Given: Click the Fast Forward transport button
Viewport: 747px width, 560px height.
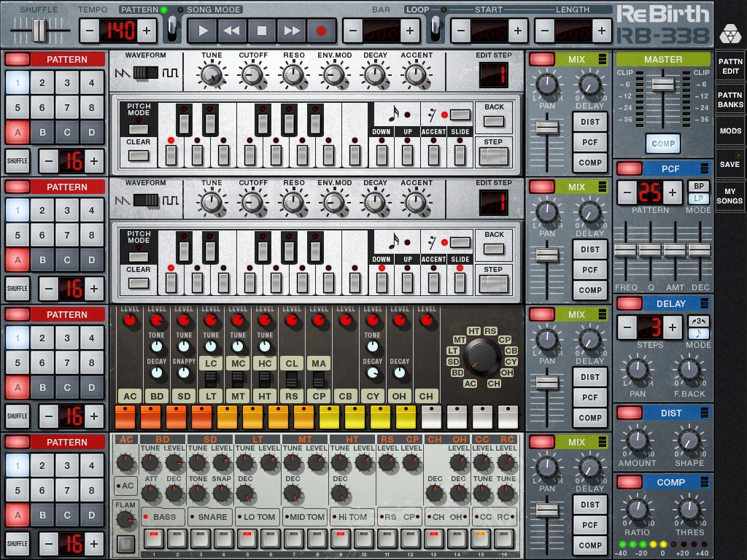Looking at the screenshot, I should (292, 31).
